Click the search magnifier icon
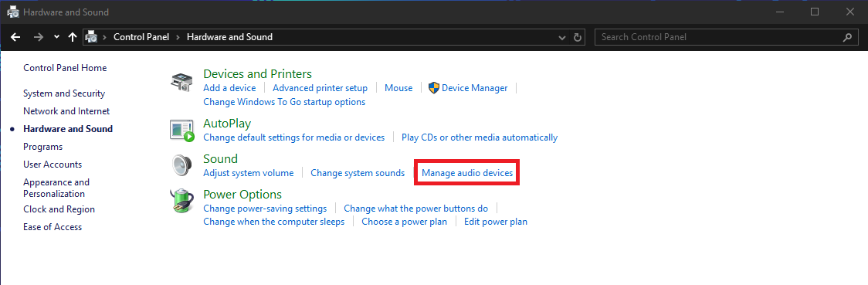868x285 pixels. (847, 37)
